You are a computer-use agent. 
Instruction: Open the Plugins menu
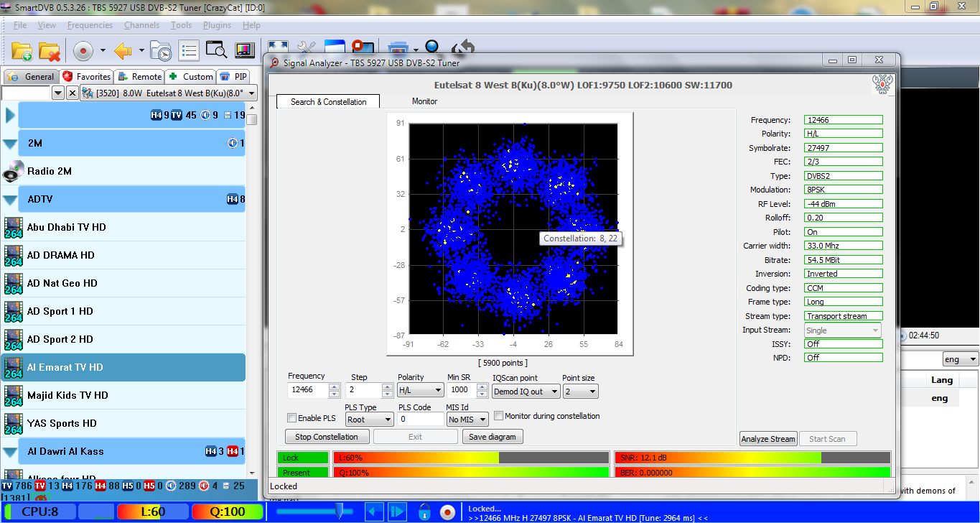(x=217, y=25)
